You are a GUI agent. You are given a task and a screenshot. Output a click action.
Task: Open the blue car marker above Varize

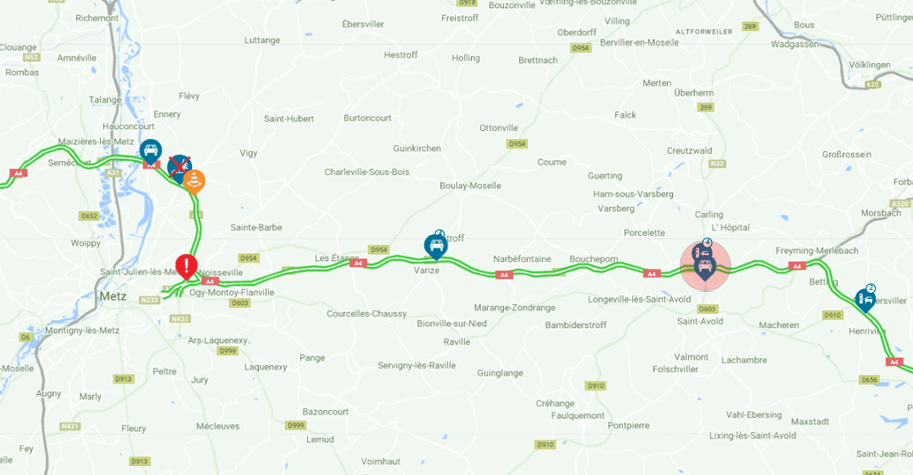click(436, 246)
